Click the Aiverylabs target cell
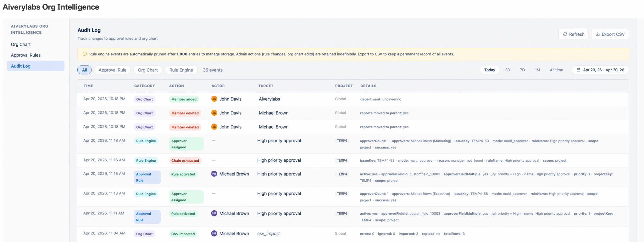 (269, 99)
